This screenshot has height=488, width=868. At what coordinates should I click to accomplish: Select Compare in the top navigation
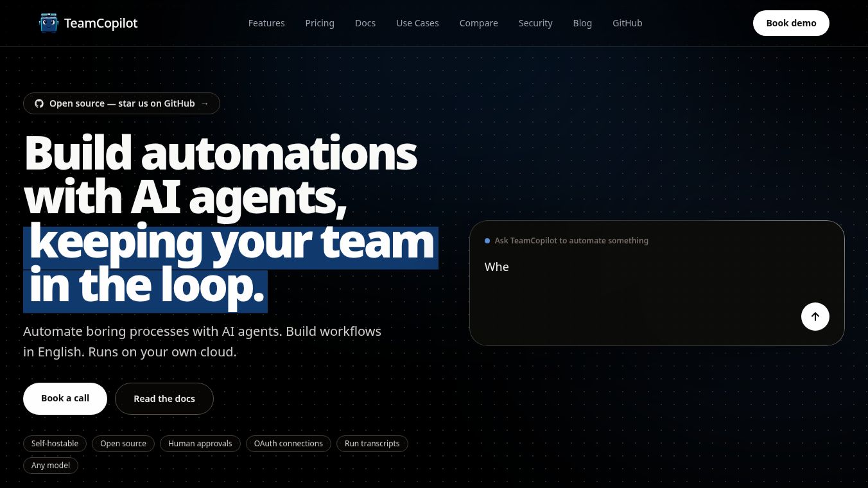(479, 23)
